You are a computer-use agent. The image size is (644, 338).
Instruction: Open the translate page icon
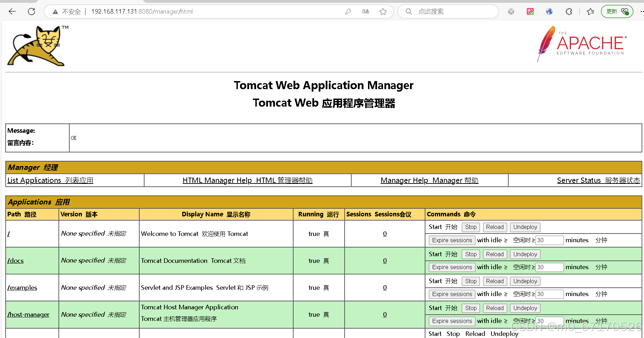[366, 12]
